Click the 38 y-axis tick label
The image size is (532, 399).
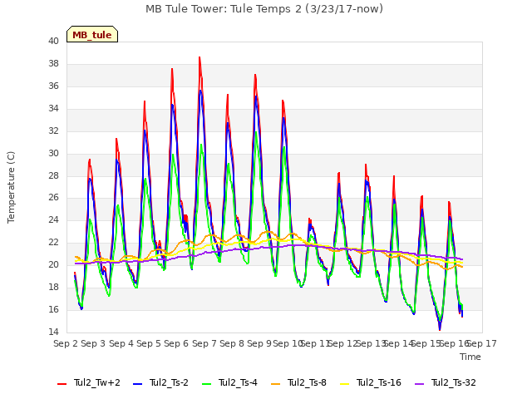pos(53,63)
